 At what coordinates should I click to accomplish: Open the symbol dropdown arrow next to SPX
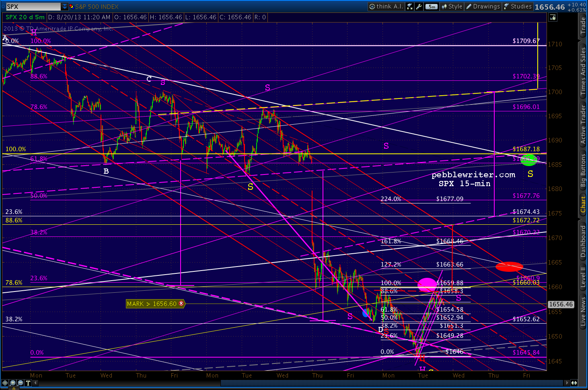(x=65, y=7)
